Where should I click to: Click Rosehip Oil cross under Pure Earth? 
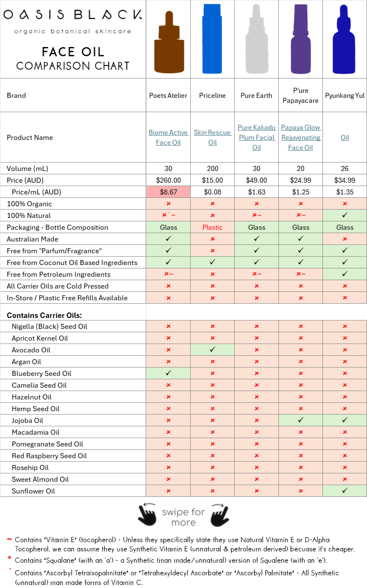pos(257,467)
